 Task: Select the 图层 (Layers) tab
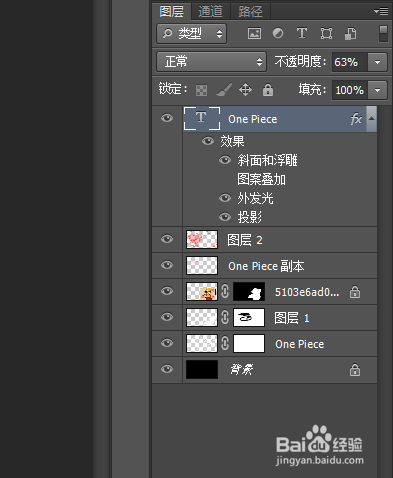[x=172, y=12]
